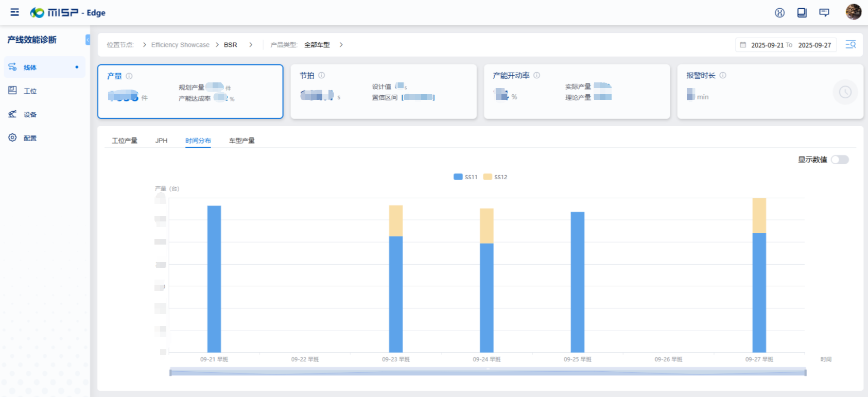Image resolution: width=868 pixels, height=397 pixels.
Task: Click the user avatar picture
Action: coord(853,12)
